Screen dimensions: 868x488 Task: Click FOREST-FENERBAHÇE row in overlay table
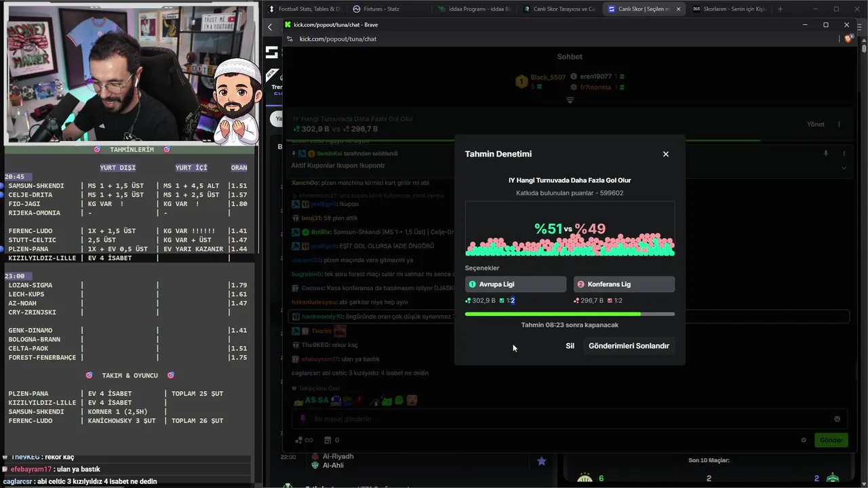127,357
